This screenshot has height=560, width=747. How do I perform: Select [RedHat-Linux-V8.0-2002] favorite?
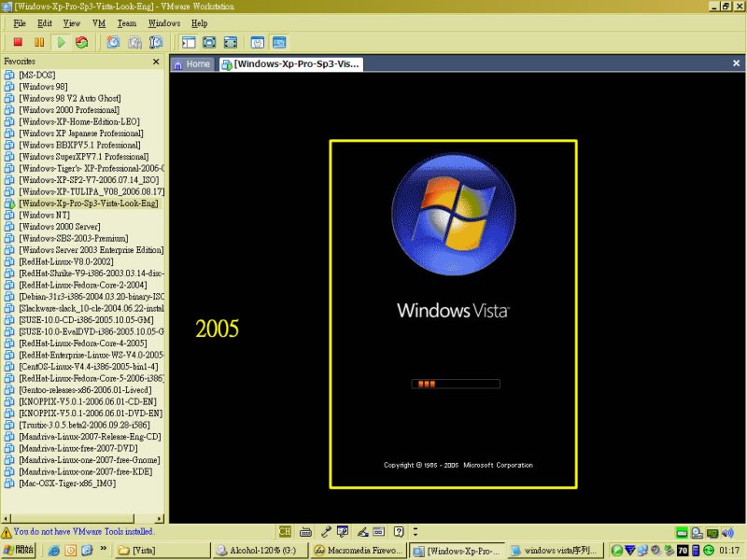pos(66,261)
